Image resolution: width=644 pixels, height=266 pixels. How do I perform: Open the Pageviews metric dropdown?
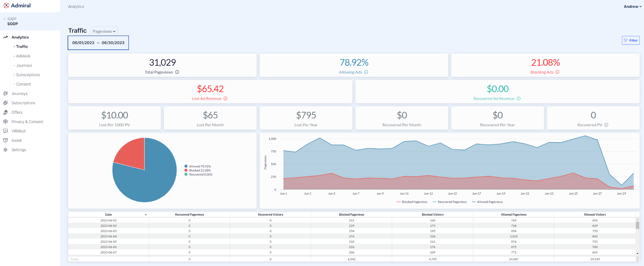(x=104, y=31)
